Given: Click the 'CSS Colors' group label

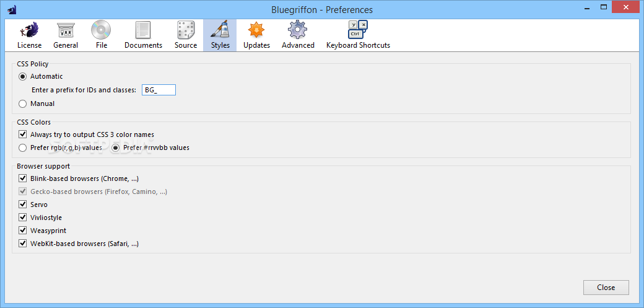Looking at the screenshot, I should (33, 122).
